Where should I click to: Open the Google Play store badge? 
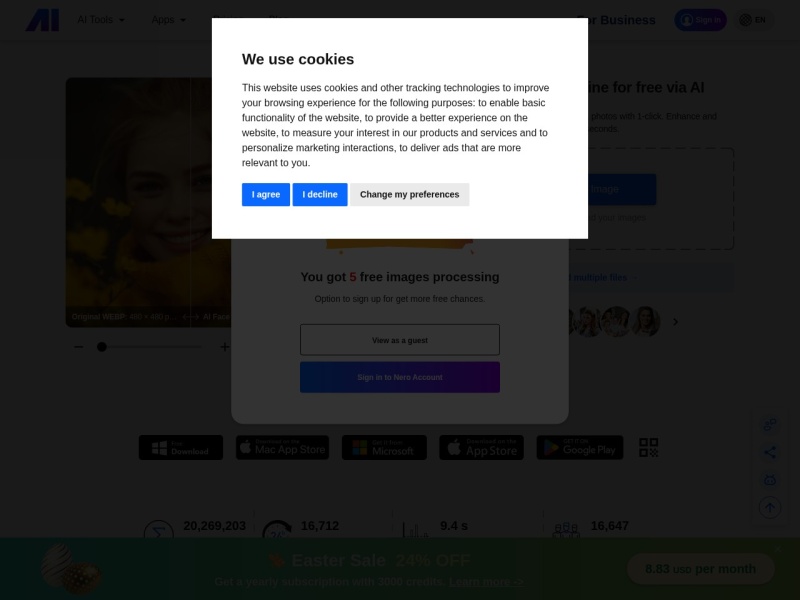580,447
